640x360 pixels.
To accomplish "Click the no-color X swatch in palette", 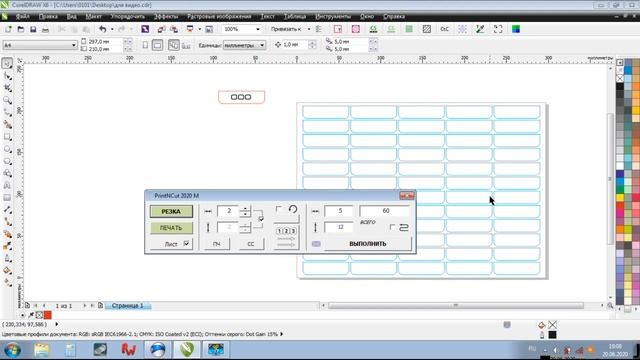I will click(x=620, y=78).
